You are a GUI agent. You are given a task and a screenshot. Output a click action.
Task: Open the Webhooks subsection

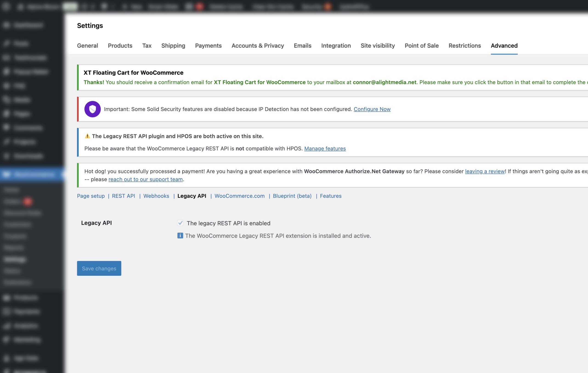point(156,196)
